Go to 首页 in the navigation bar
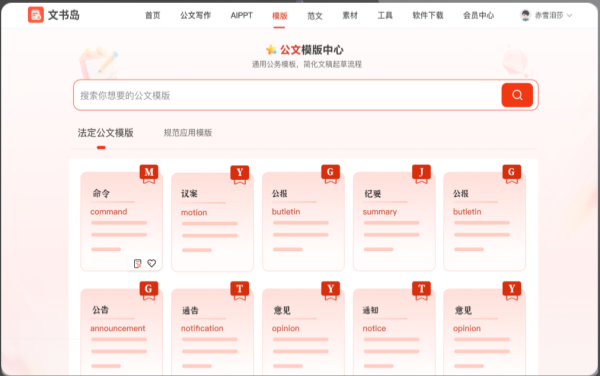Image resolution: width=600 pixels, height=376 pixels. [153, 15]
